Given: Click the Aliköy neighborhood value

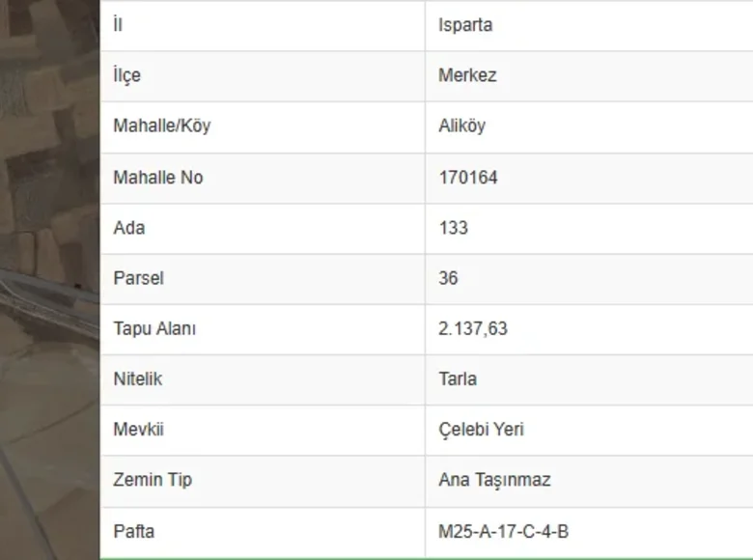Looking at the screenshot, I should 461,126.
